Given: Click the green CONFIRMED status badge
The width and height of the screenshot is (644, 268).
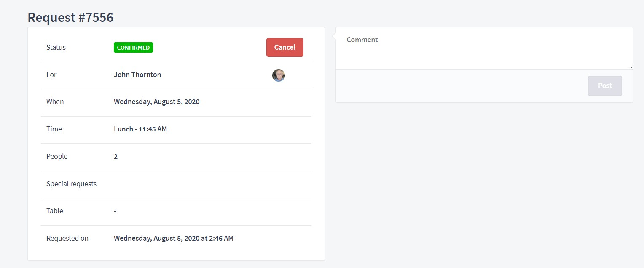Looking at the screenshot, I should tap(133, 48).
